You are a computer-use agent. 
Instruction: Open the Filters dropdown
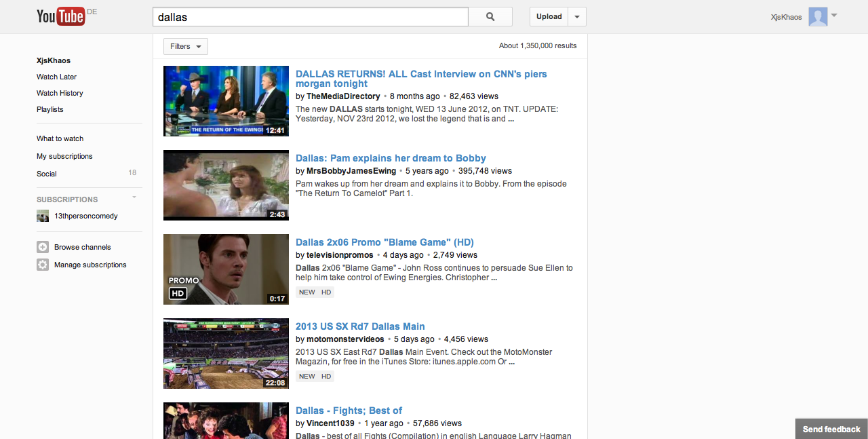tap(186, 46)
